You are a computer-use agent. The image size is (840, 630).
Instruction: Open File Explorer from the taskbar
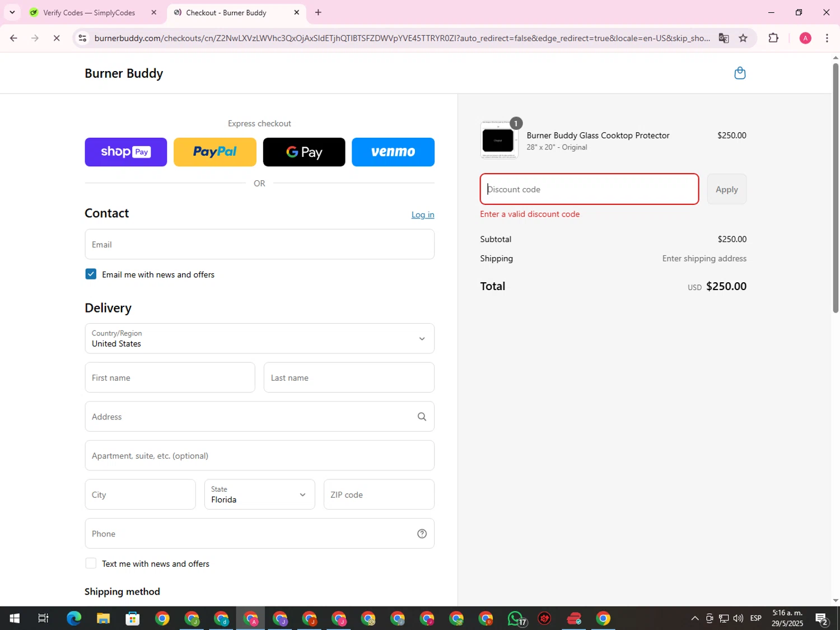(103, 618)
